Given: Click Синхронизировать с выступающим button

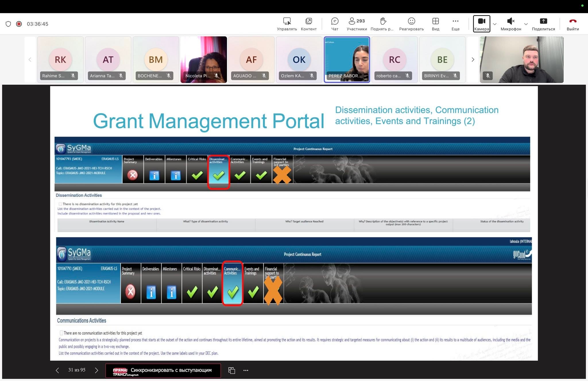Looking at the screenshot, I should [x=163, y=371].
